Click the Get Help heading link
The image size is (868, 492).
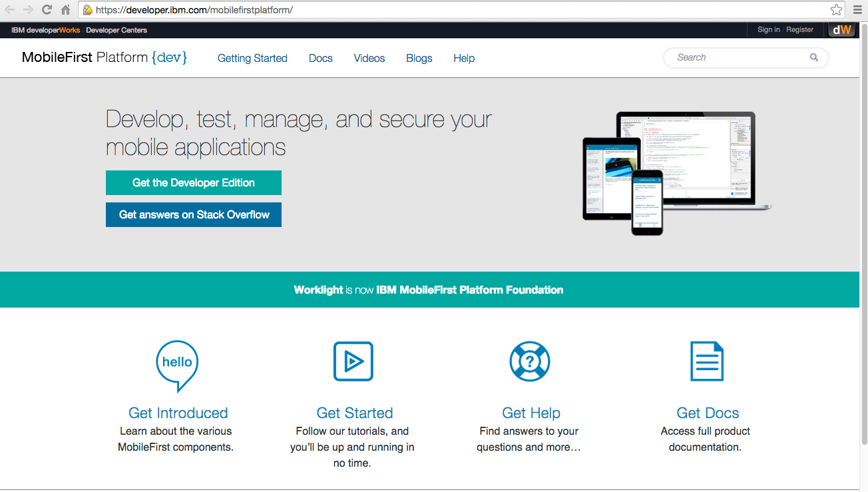[531, 413]
